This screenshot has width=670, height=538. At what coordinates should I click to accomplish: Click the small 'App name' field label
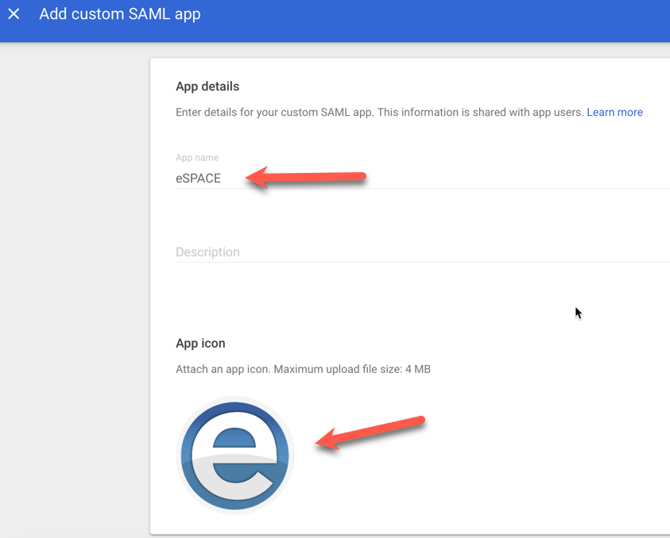tap(197, 158)
